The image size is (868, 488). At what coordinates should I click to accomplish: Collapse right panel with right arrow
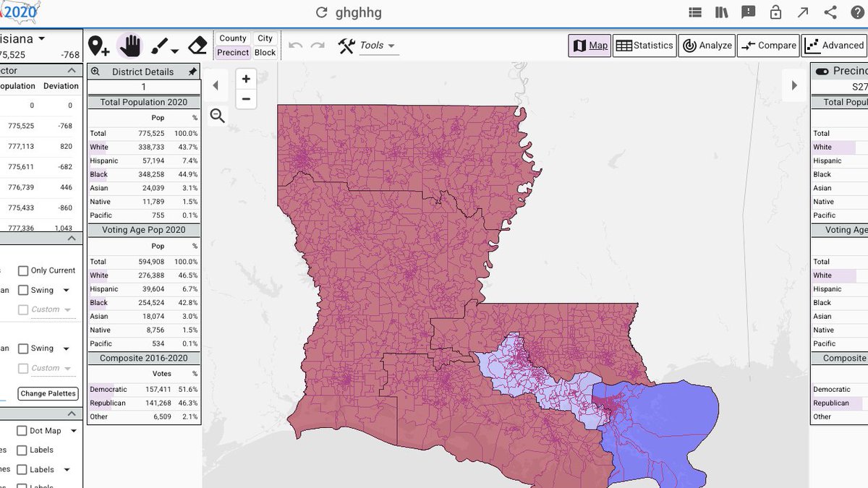pos(794,85)
